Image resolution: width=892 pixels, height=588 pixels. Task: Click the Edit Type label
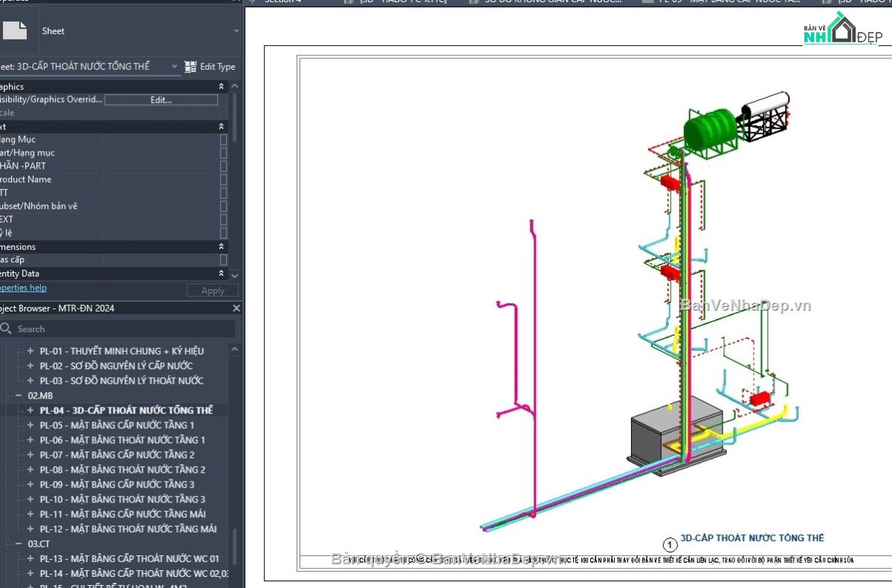[x=218, y=66]
